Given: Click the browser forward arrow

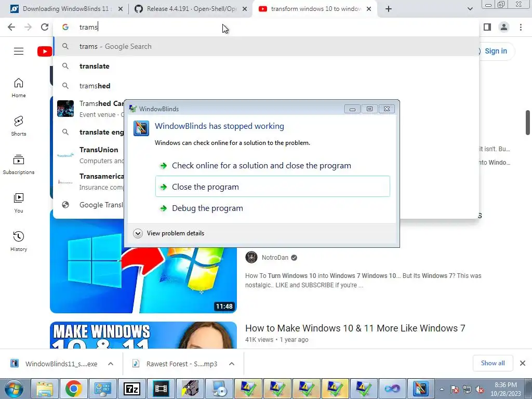Looking at the screenshot, I should pyautogui.click(x=28, y=27).
